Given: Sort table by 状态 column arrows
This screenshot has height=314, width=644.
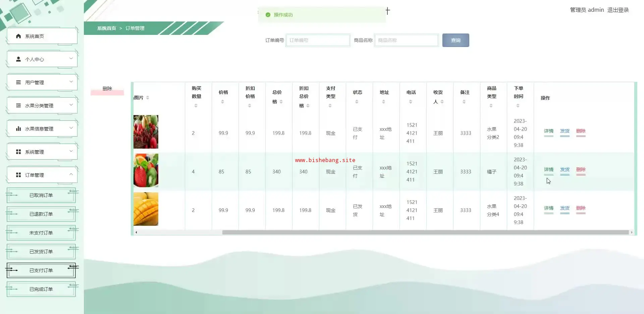Looking at the screenshot, I should click(x=357, y=102).
